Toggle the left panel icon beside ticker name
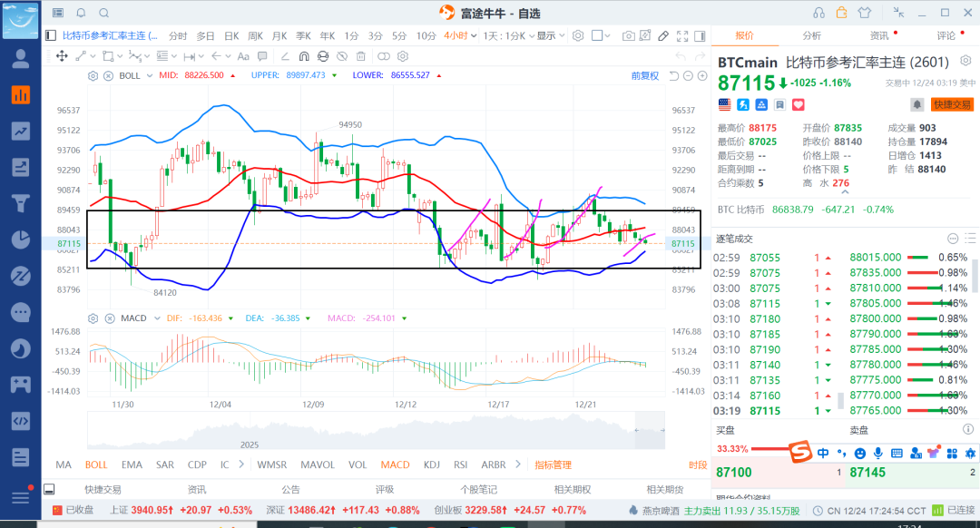Screen dimensions: 980x528 [51, 35]
